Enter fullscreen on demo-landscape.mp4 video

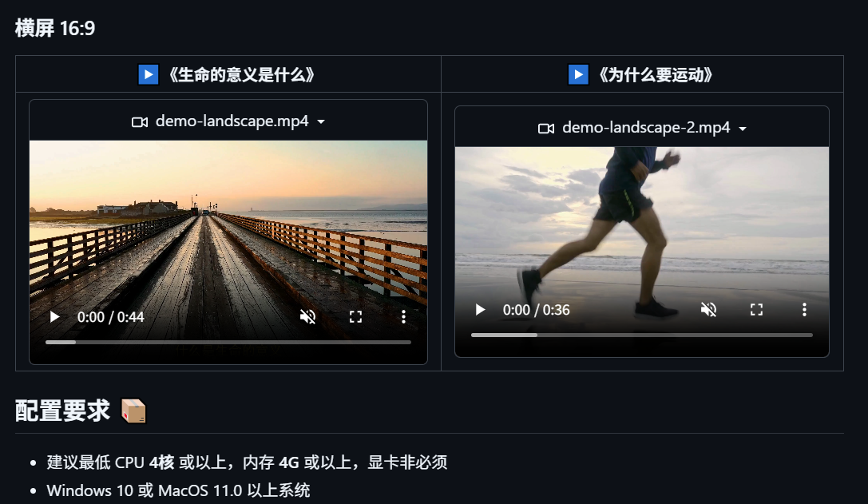point(356,317)
